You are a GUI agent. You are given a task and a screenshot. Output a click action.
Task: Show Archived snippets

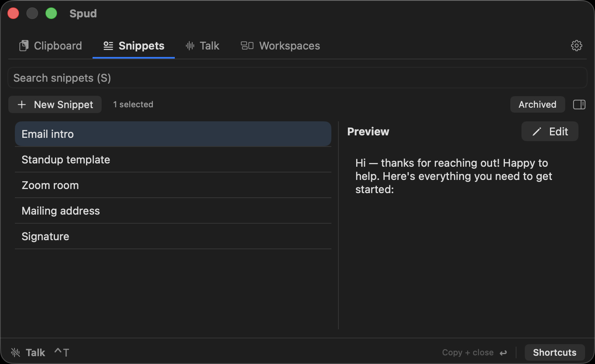[537, 104]
